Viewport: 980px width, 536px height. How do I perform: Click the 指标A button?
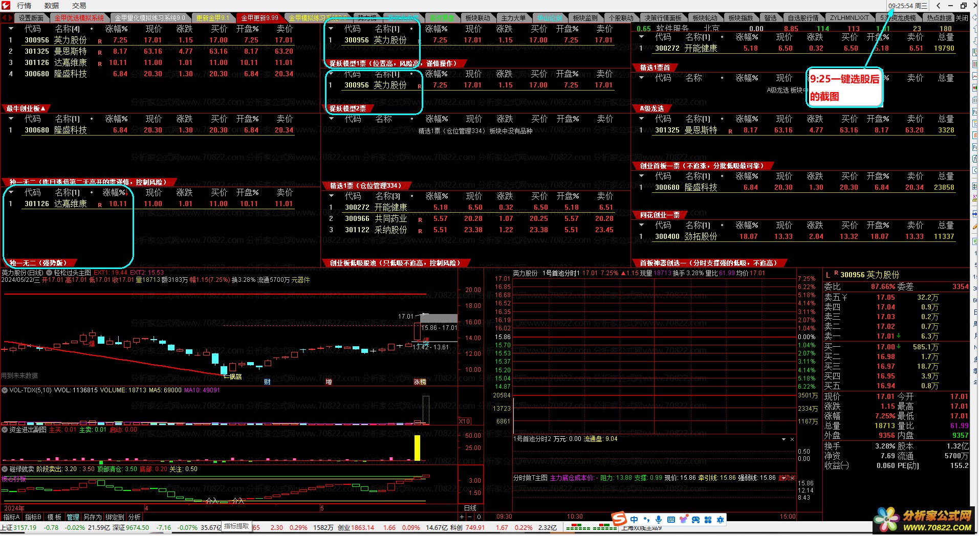point(11,517)
